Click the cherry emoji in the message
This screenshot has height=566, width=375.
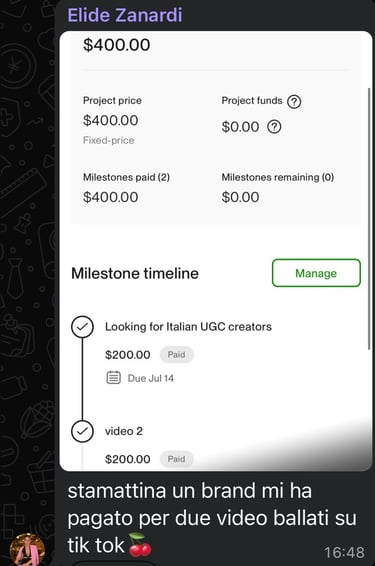point(140,545)
